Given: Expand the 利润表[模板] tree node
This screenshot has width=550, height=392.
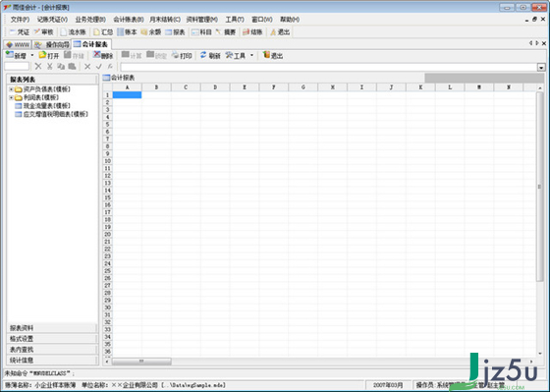Looking at the screenshot, I should (11, 97).
